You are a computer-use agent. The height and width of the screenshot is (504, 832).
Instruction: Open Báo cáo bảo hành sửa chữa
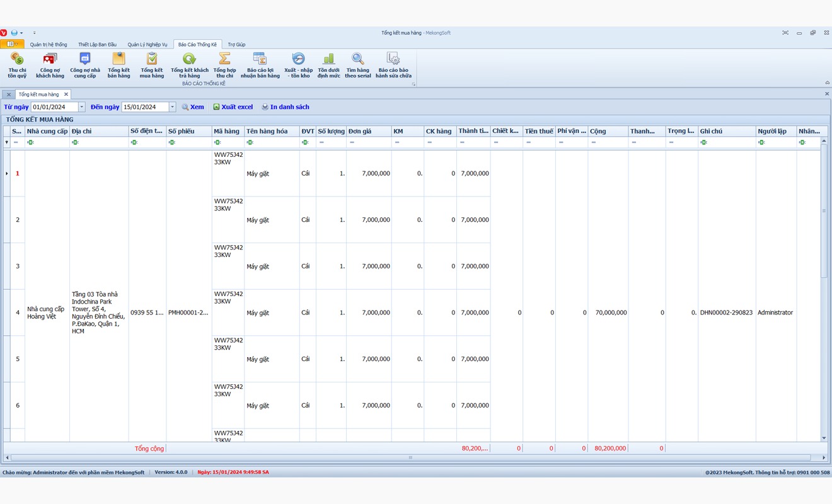pyautogui.click(x=393, y=65)
